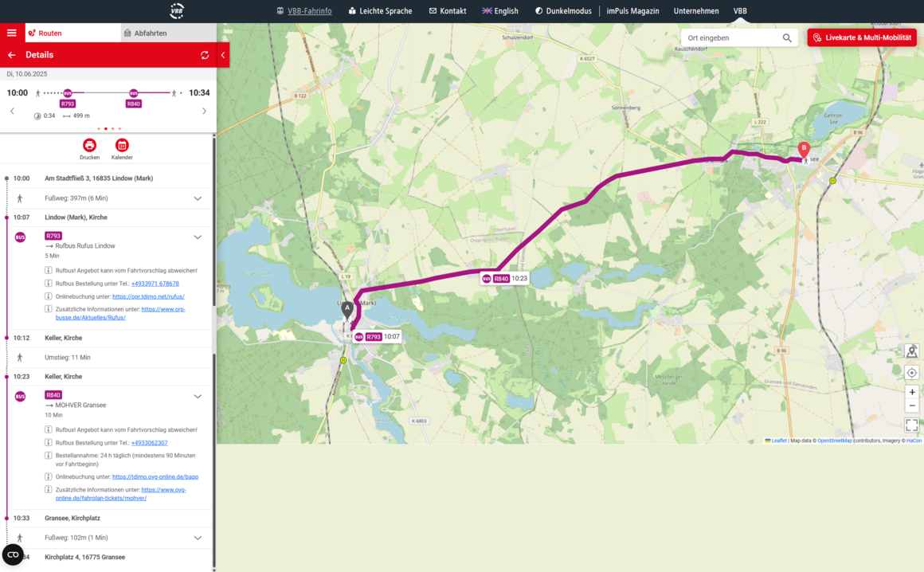Click the search magnifier icon
The width and height of the screenshot is (924, 572).
787,37
